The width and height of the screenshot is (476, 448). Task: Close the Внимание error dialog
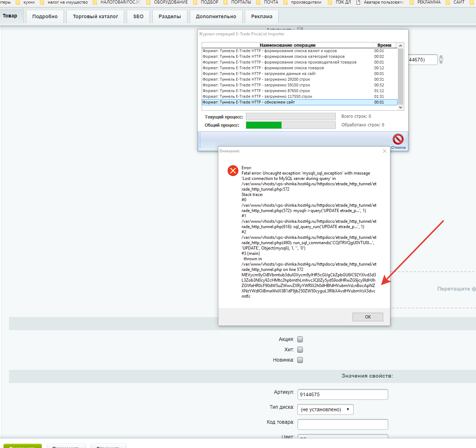384,151
